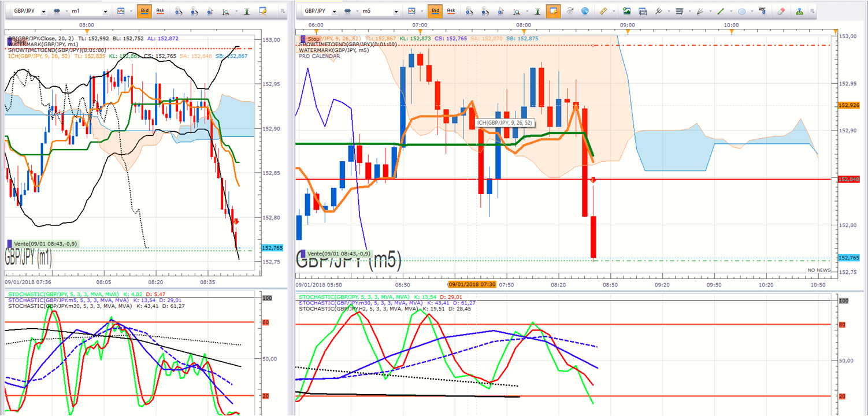The width and height of the screenshot is (868, 416).
Task: Click the eye refresh icon in m5 toolbar
Action: 570,11
